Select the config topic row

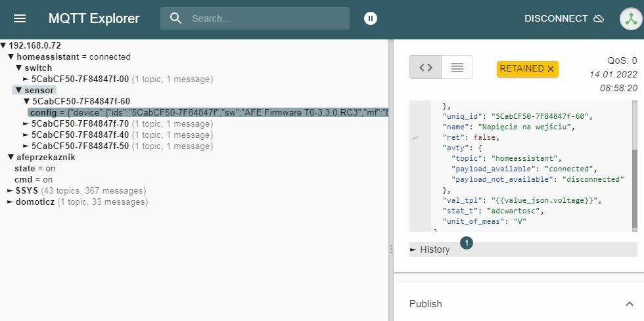tap(208, 112)
